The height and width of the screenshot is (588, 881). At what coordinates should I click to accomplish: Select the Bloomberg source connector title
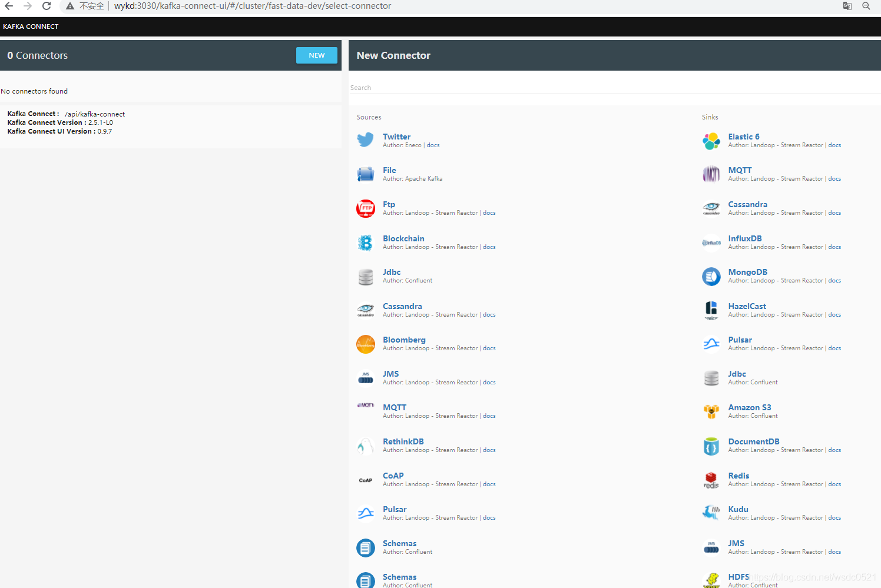pos(404,340)
